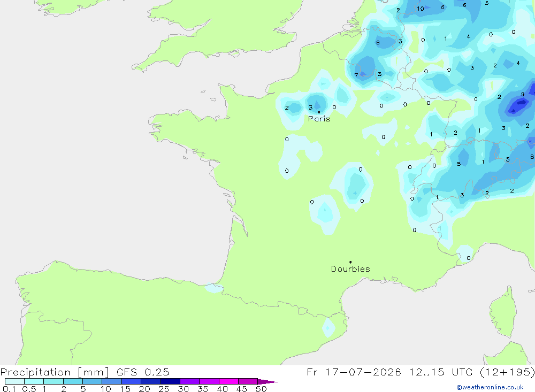
Task: Click the 3 mm value beside Paris dot
Action: coord(310,107)
